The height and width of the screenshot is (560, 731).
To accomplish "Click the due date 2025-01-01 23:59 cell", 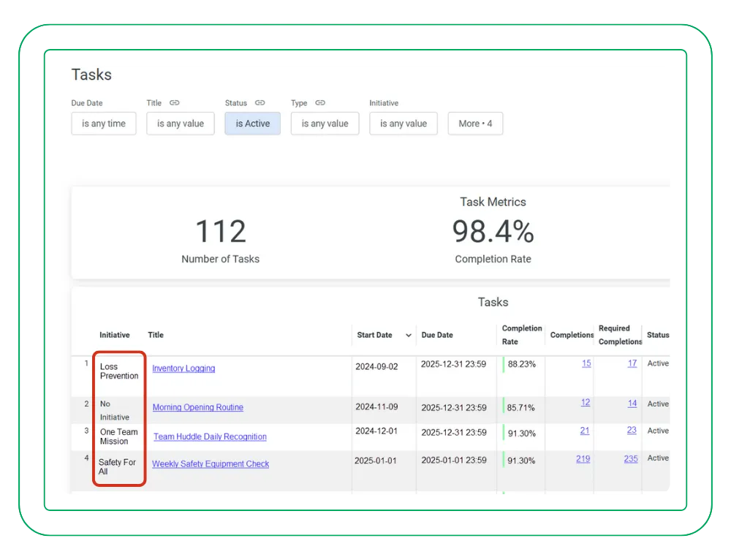I will click(x=454, y=461).
